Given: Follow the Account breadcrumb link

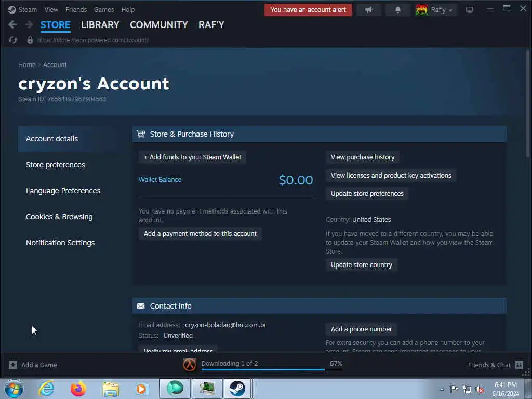Looking at the screenshot, I should [55, 65].
